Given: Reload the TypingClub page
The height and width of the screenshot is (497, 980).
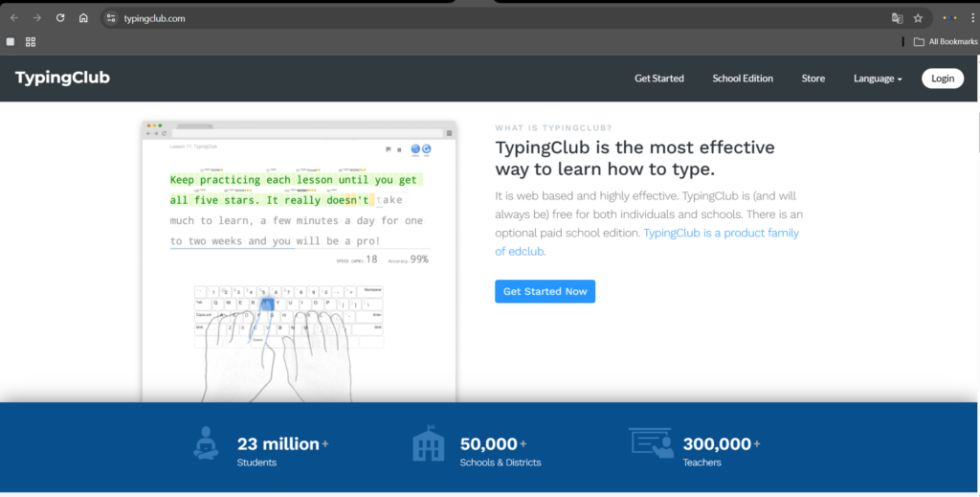Looking at the screenshot, I should [x=60, y=18].
